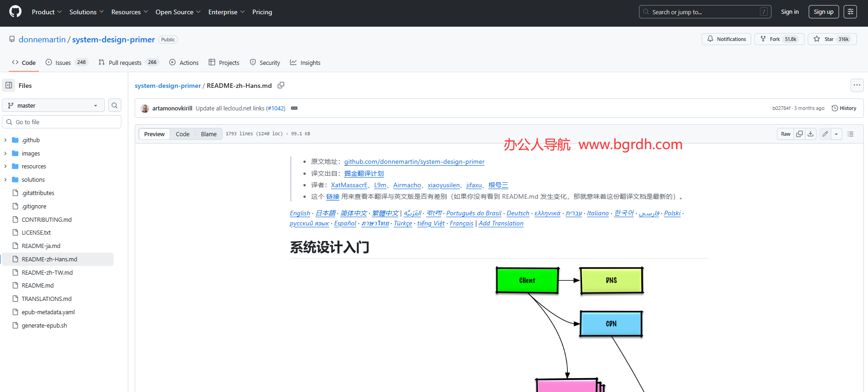The image size is (868, 392).
Task: Expand the commit message ellipsis
Action: tap(294, 108)
